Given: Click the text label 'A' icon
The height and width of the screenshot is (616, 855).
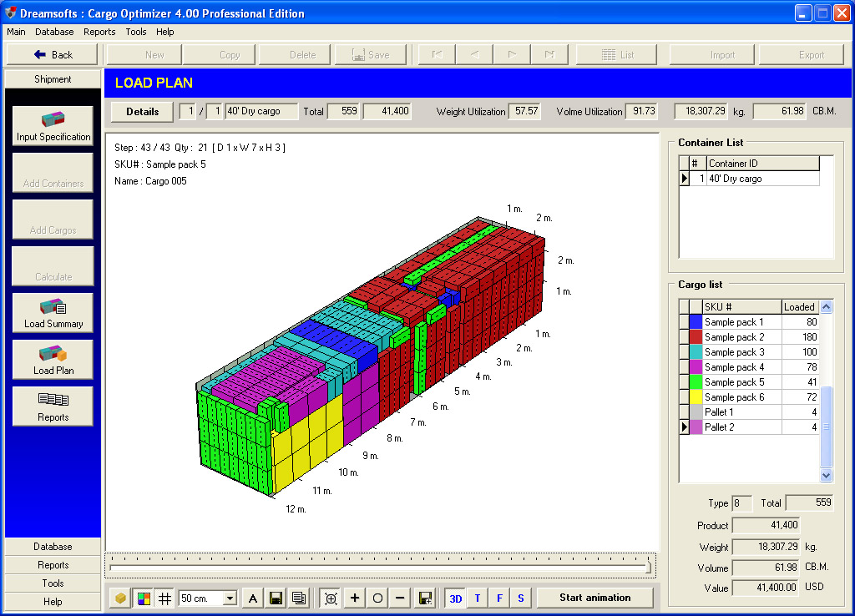Looking at the screenshot, I should pyautogui.click(x=253, y=598).
